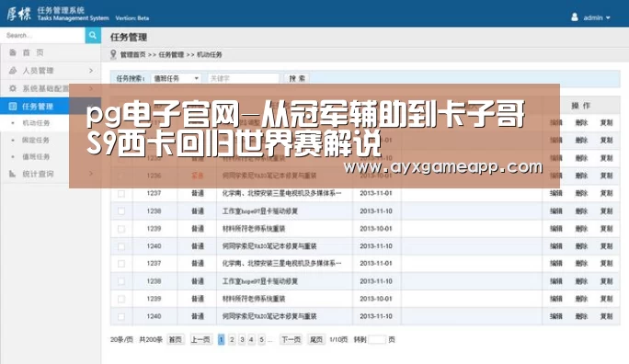The height and width of the screenshot is (364, 629).
Task: Click the 首页 pagination button
Action: pyautogui.click(x=176, y=339)
